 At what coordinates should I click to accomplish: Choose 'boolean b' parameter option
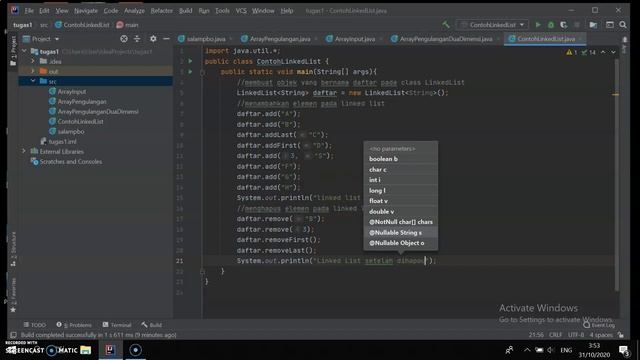click(401, 159)
